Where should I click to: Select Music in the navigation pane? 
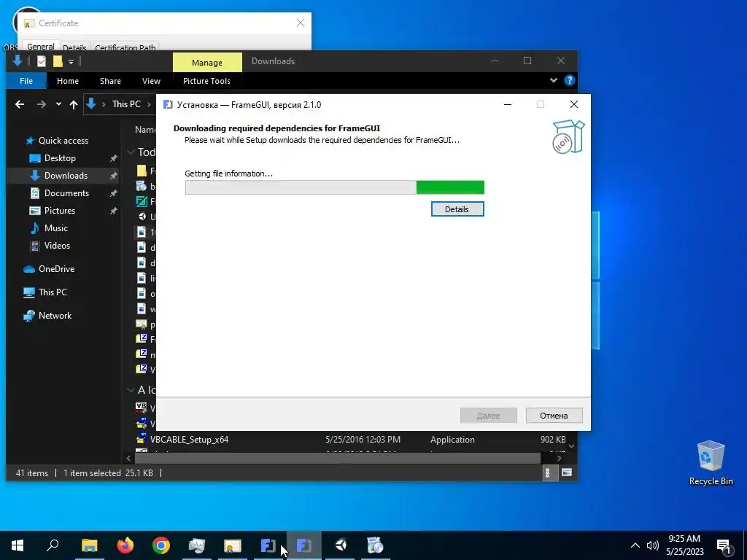click(55, 228)
